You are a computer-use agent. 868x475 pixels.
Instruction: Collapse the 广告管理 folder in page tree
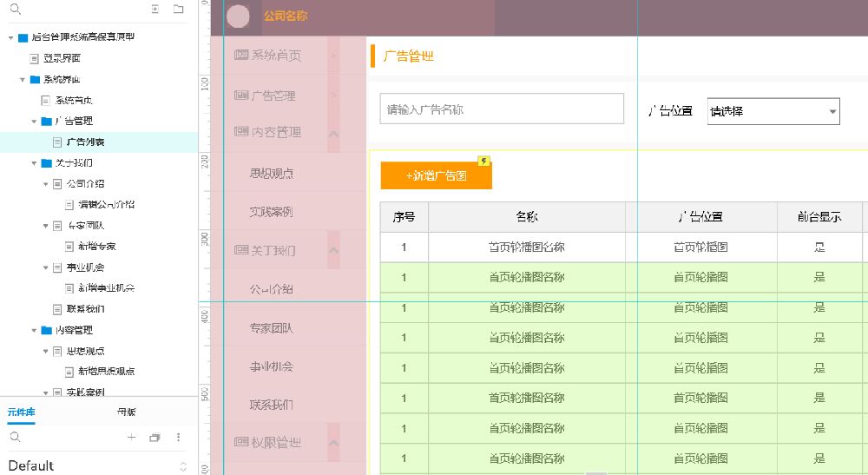[35, 121]
